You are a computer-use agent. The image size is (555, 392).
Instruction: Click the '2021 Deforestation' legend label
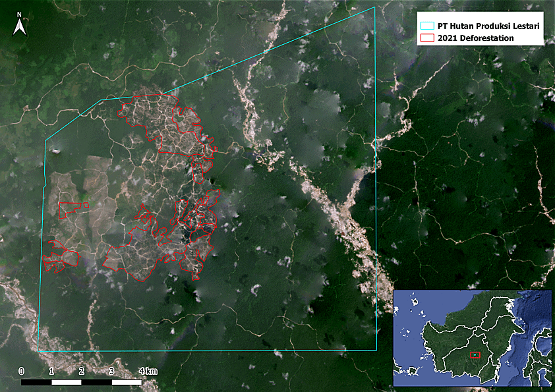click(475, 38)
